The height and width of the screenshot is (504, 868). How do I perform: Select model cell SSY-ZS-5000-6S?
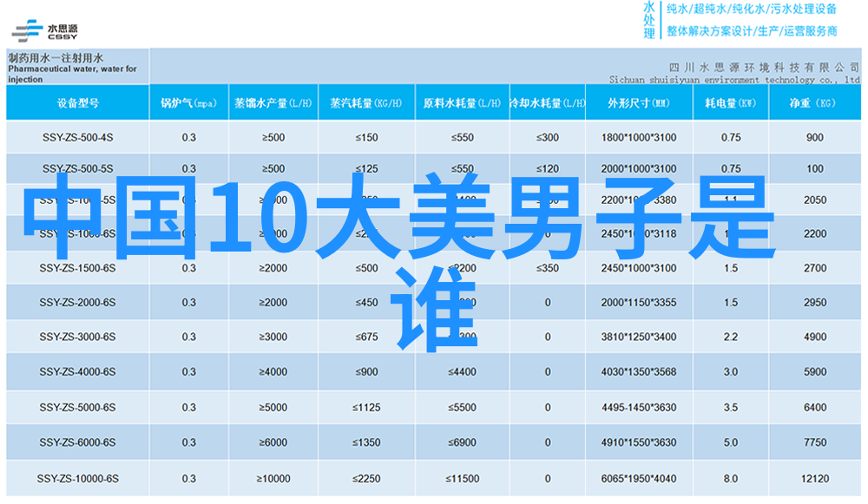click(77, 408)
